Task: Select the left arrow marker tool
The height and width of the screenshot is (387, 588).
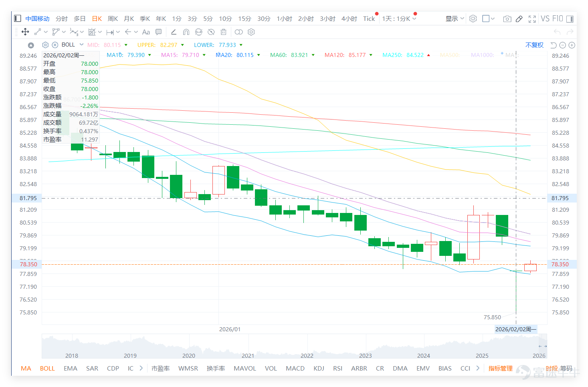Action: coord(128,32)
